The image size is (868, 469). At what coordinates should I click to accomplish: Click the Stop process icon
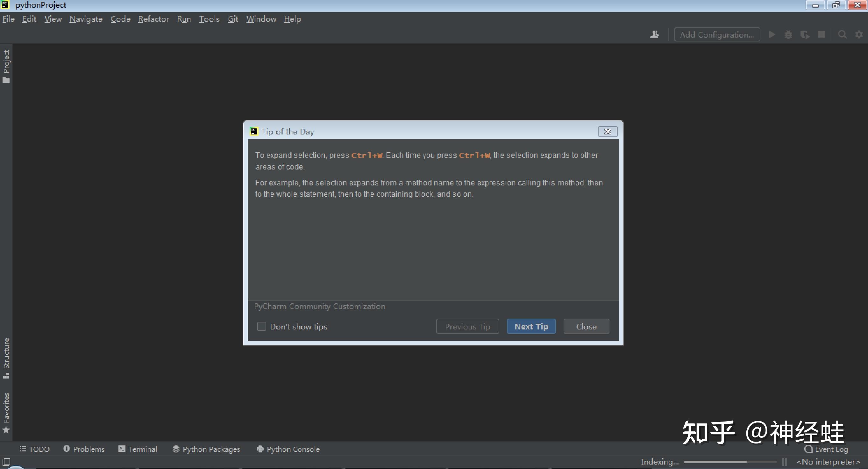(822, 34)
